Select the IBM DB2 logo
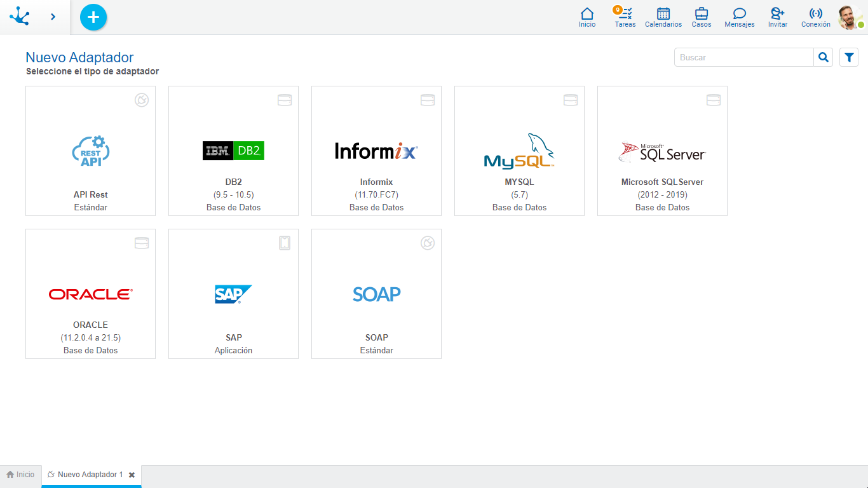 point(233,151)
